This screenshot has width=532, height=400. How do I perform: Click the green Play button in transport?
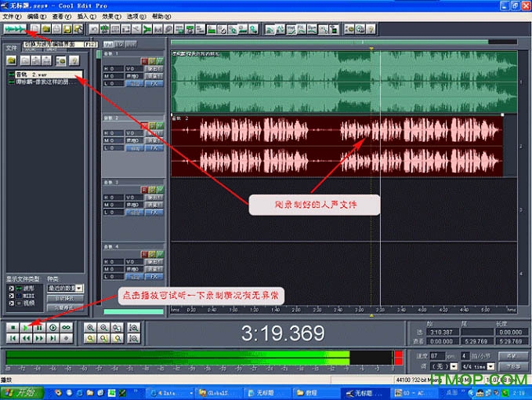[26, 327]
